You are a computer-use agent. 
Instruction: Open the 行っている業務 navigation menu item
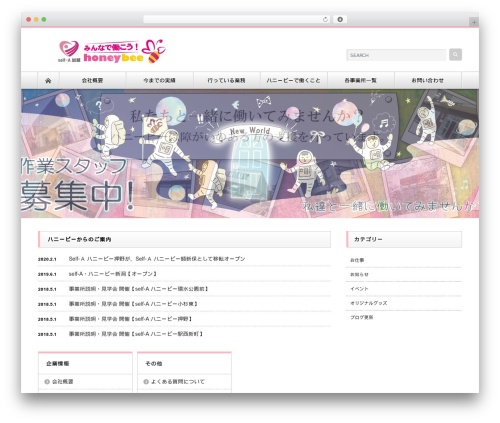click(x=226, y=80)
